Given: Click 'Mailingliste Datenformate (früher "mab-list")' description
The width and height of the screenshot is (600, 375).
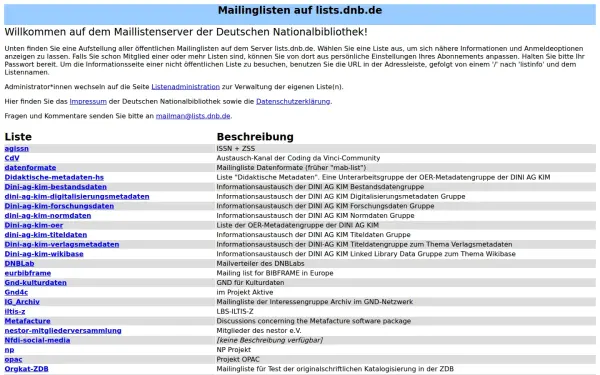Looking at the screenshot, I should (x=291, y=168).
